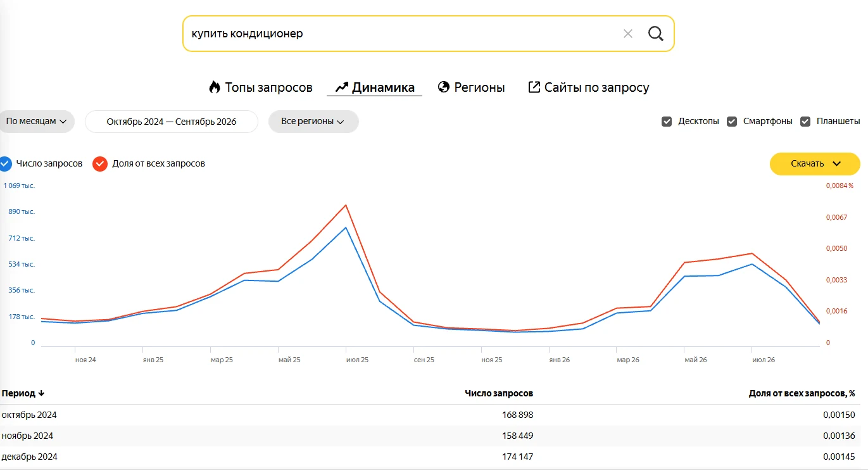Toggle the Смартфоны checkbox
This screenshot has height=473, width=868.
pos(732,122)
